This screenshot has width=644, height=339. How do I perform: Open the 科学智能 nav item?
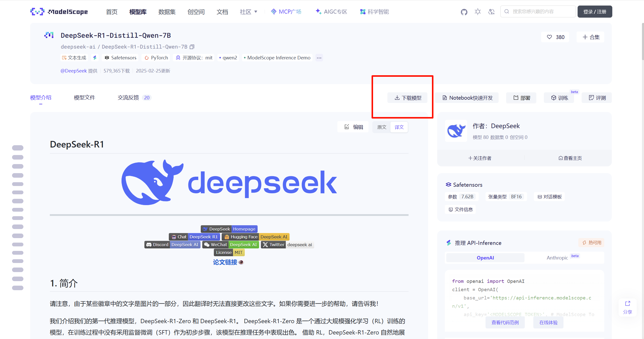click(374, 12)
